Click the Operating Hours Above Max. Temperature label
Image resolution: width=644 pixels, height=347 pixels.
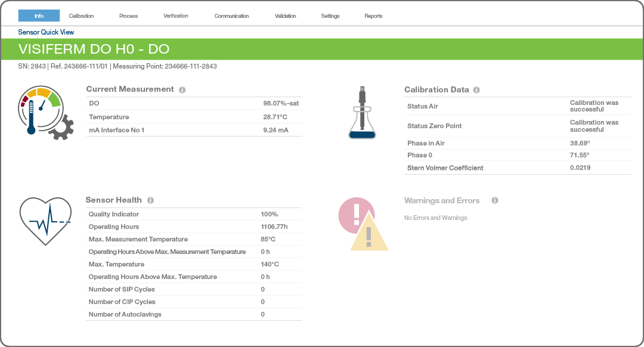point(153,277)
